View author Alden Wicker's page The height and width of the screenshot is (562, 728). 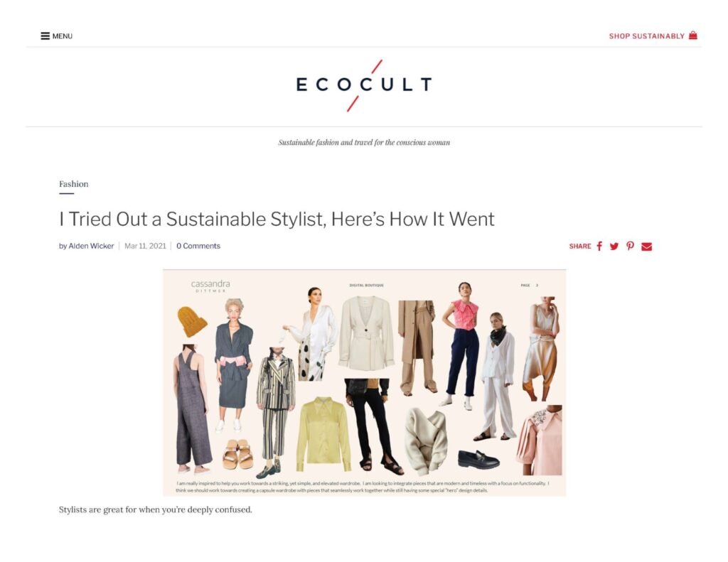point(91,246)
